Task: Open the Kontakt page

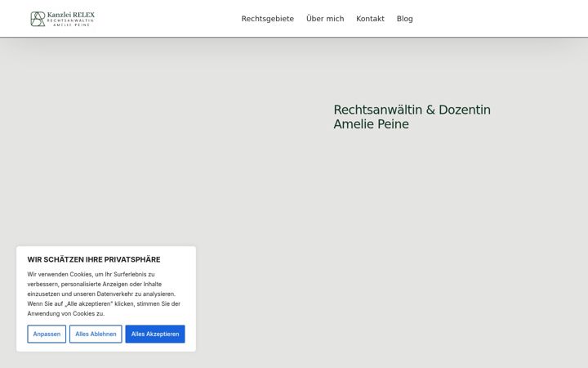Action: [x=370, y=19]
